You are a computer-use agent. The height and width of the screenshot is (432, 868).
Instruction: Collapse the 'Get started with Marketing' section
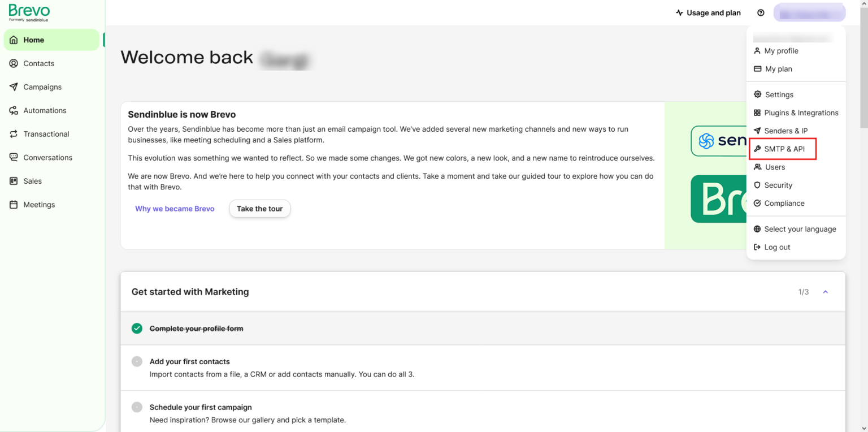tap(825, 292)
